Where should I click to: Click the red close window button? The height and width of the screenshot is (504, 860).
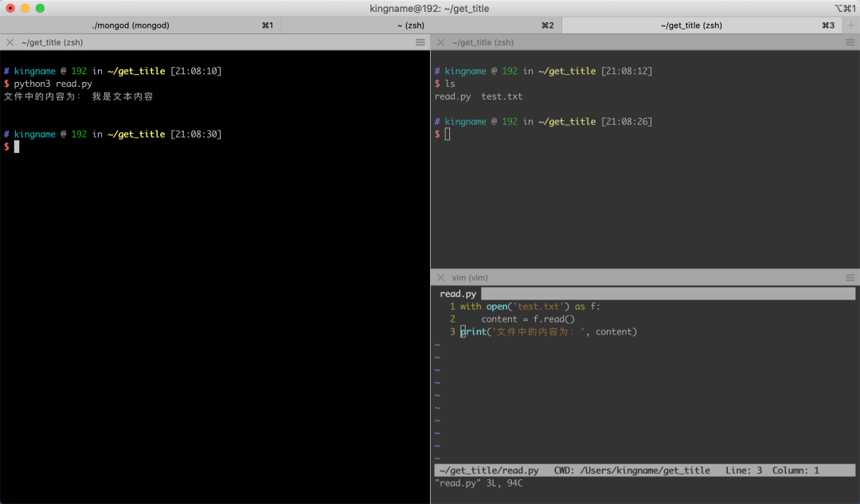(x=10, y=8)
